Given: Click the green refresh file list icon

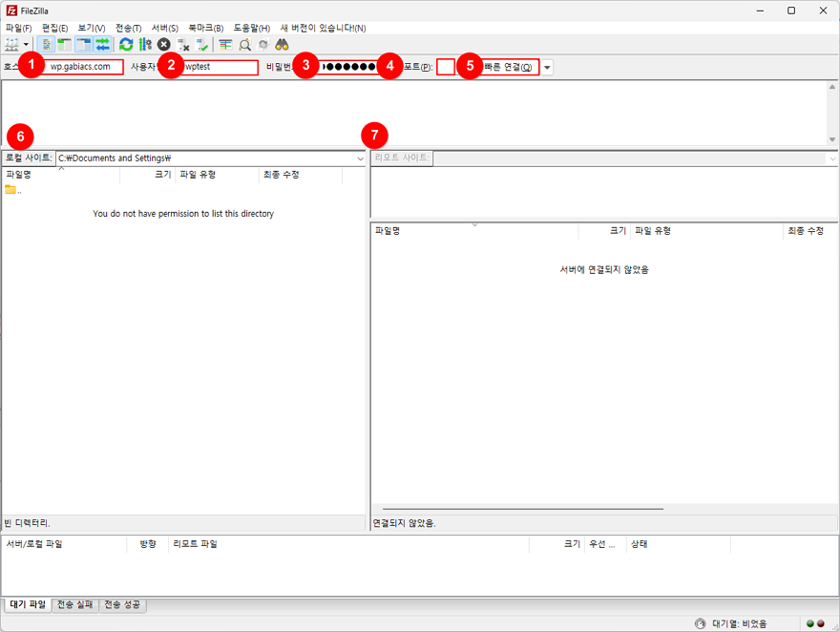Looking at the screenshot, I should (126, 45).
